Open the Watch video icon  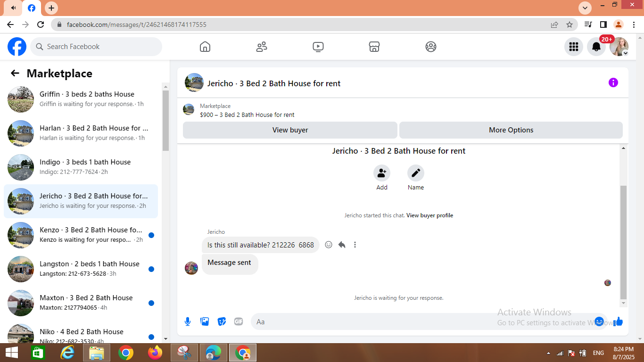[318, 47]
